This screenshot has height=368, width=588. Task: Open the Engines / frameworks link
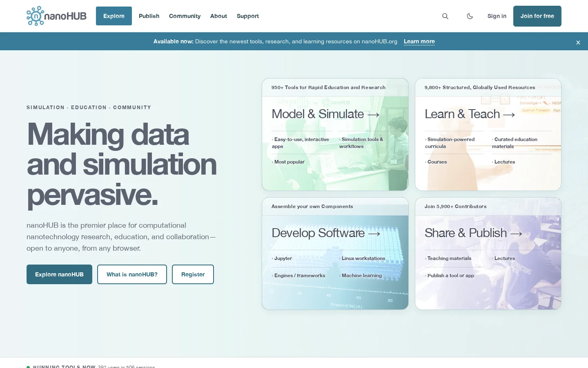click(299, 276)
